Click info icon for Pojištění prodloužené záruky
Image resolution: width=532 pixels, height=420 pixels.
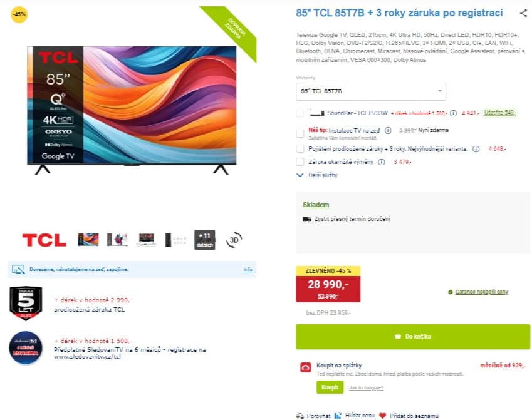pyautogui.click(x=476, y=149)
